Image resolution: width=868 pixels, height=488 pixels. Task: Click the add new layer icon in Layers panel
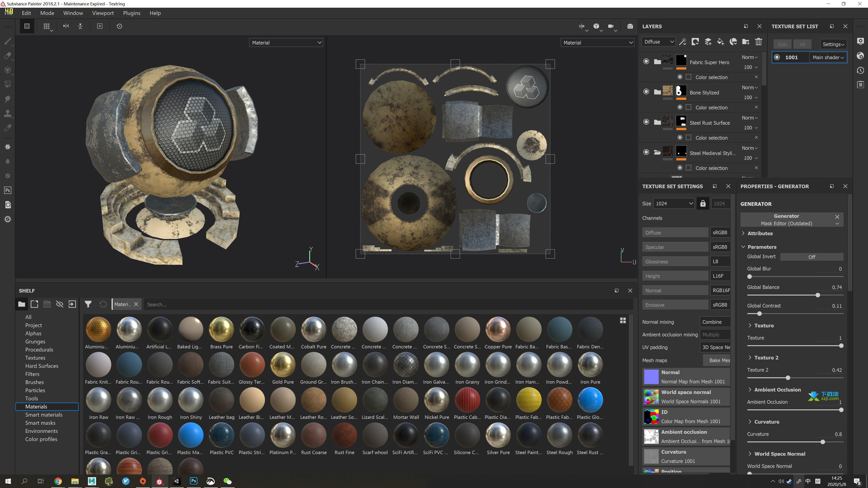coord(709,42)
